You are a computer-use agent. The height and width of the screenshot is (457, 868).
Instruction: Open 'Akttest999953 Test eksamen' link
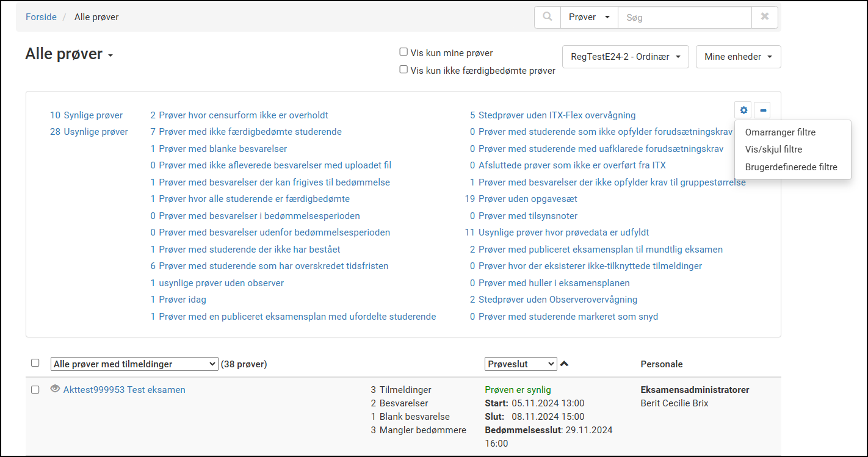click(124, 390)
